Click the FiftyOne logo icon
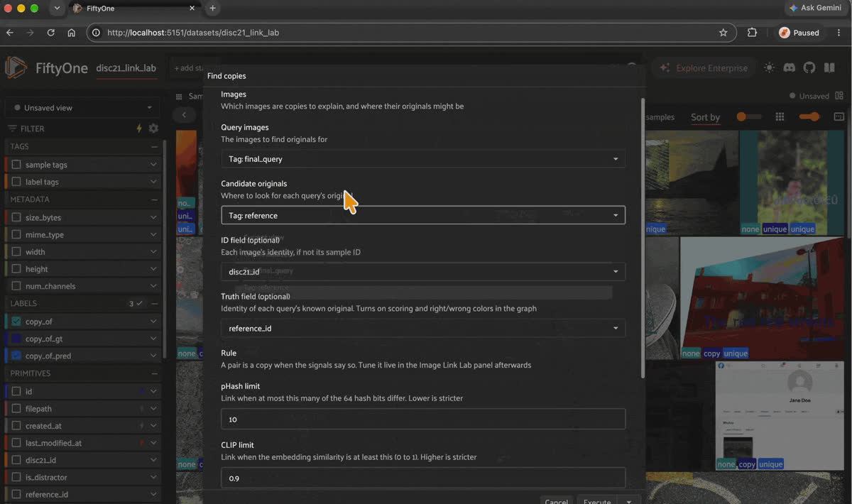This screenshot has height=504, width=852. [x=16, y=68]
